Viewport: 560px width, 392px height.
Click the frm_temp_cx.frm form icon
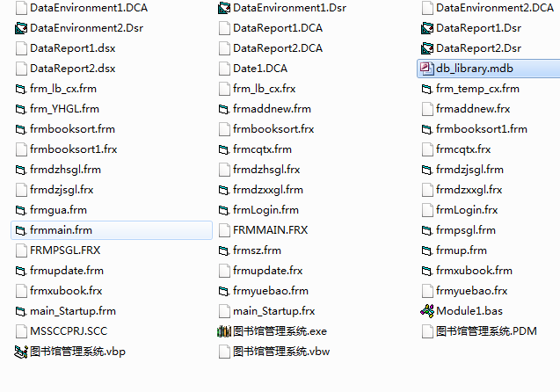[x=427, y=89]
